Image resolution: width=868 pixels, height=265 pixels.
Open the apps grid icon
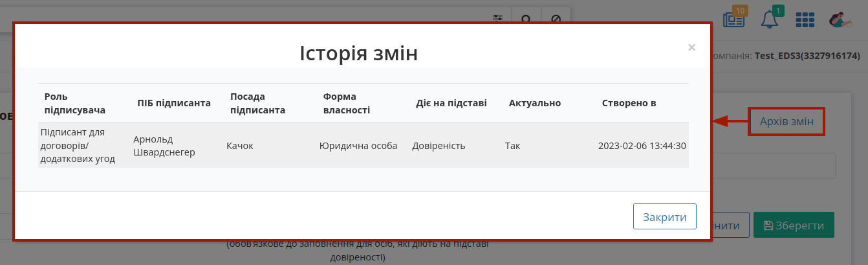pyautogui.click(x=805, y=20)
